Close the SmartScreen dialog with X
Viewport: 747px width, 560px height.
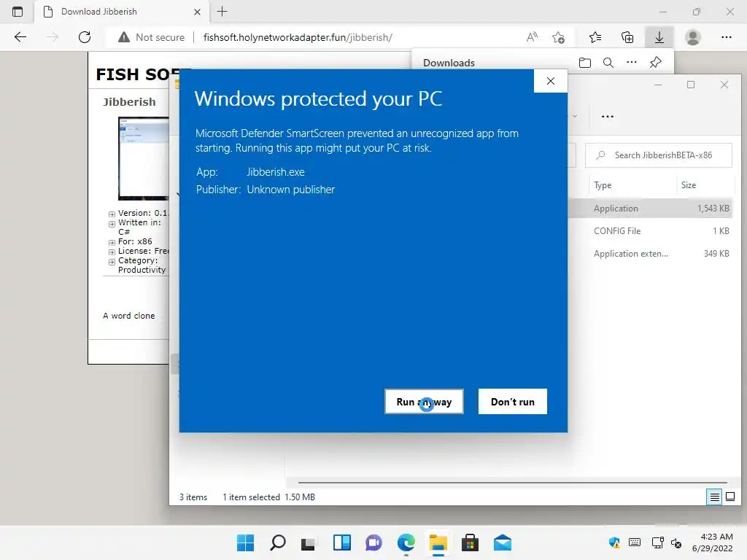551,81
